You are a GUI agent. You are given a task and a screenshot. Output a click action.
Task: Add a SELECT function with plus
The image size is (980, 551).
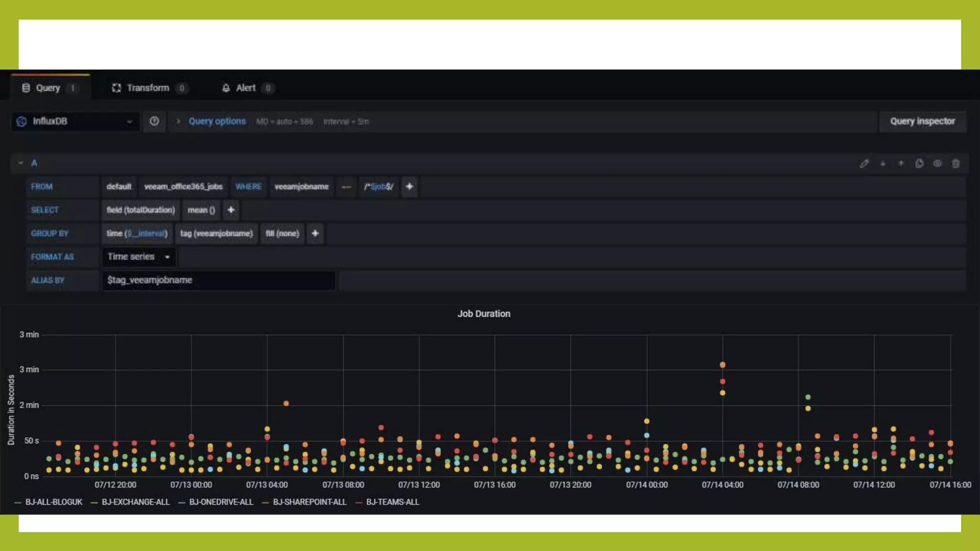[231, 210]
